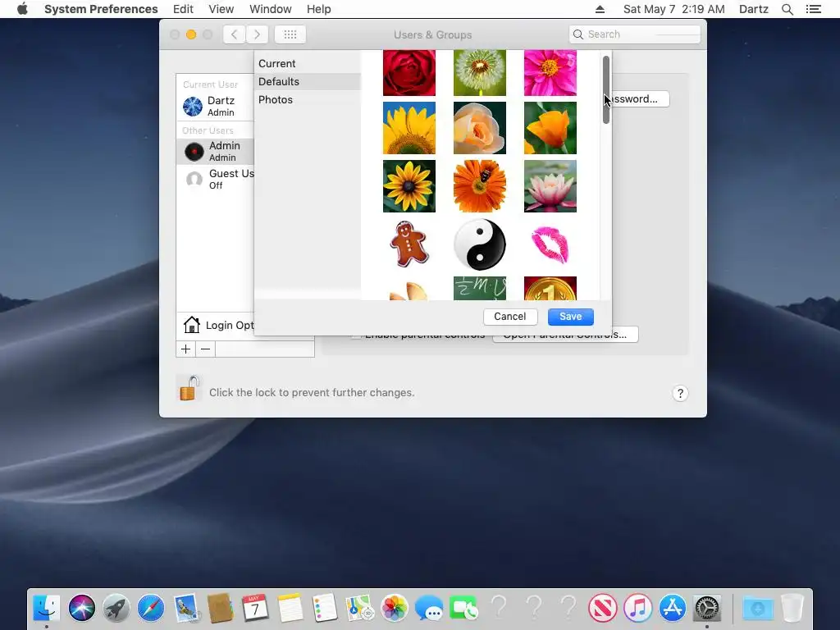This screenshot has width=840, height=630.
Task: Open Calendar from the Dock
Action: click(x=256, y=609)
